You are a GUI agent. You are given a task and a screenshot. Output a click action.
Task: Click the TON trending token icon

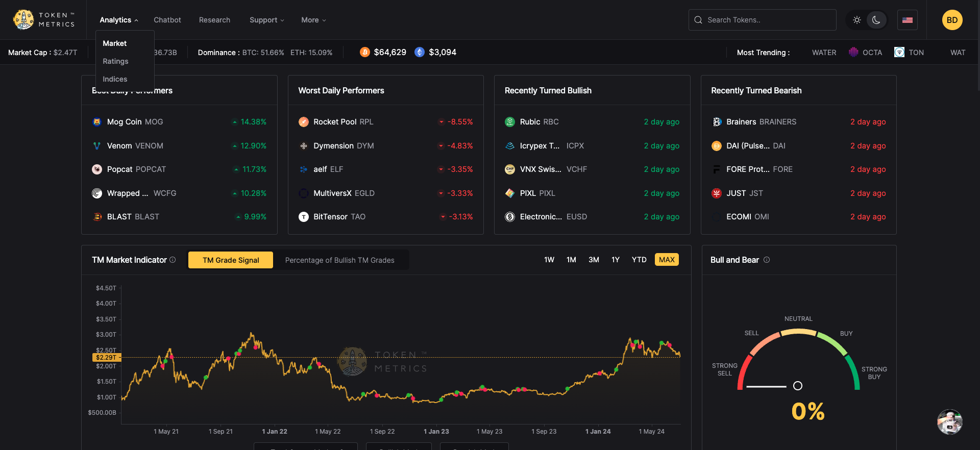tap(899, 52)
